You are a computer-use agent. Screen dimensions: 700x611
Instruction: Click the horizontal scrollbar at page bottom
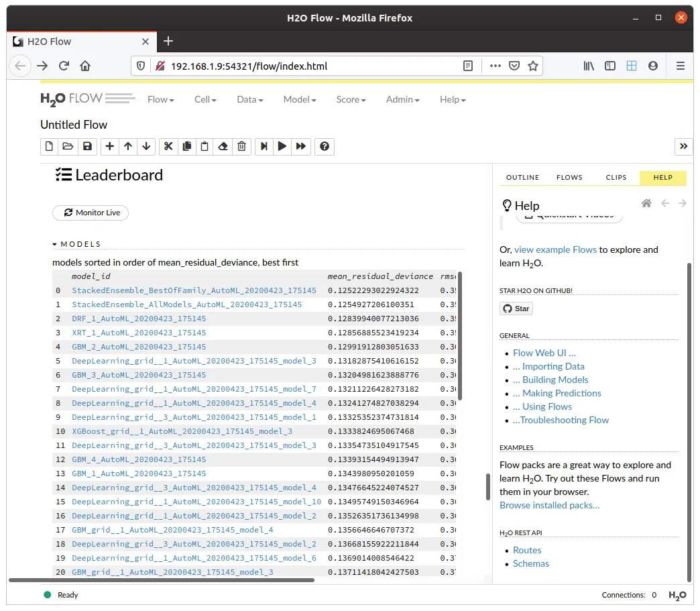click(161, 580)
